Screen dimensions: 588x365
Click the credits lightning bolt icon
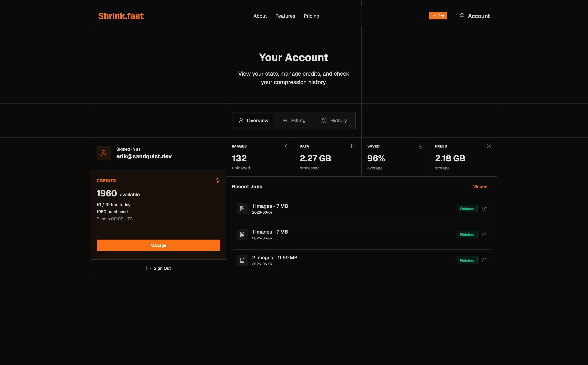[217, 181]
